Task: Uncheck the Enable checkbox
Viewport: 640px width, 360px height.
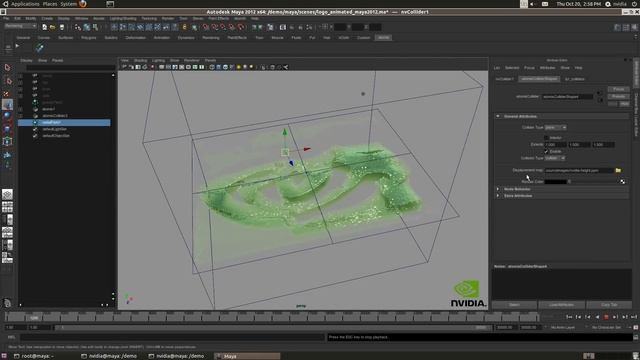Action: pyautogui.click(x=546, y=151)
